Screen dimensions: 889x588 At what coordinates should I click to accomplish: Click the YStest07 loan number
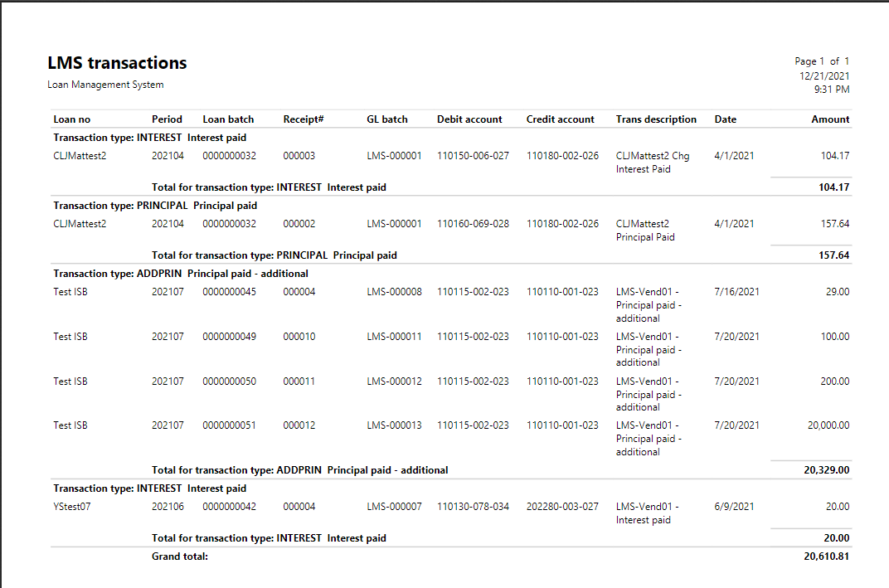point(71,506)
